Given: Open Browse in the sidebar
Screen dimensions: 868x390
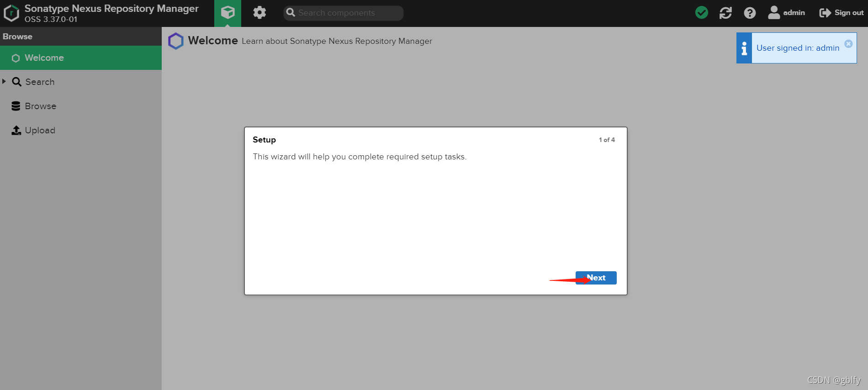Looking at the screenshot, I should point(81,106).
